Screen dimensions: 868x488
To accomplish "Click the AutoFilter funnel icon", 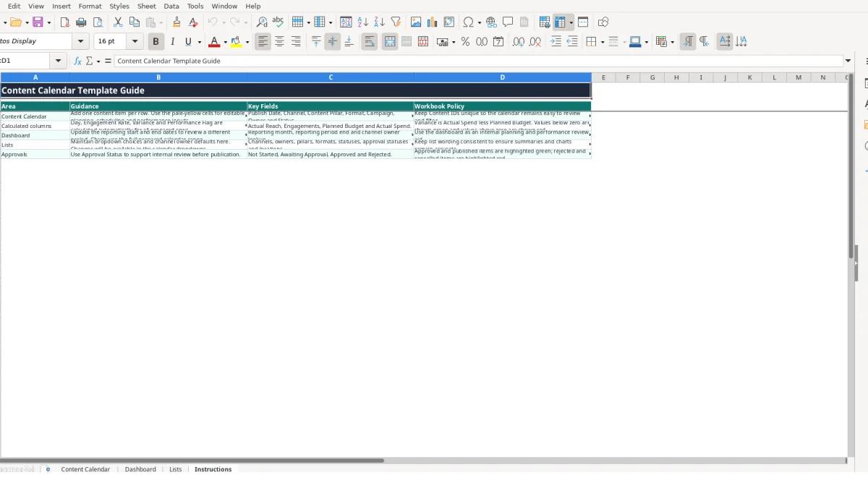I will point(396,22).
